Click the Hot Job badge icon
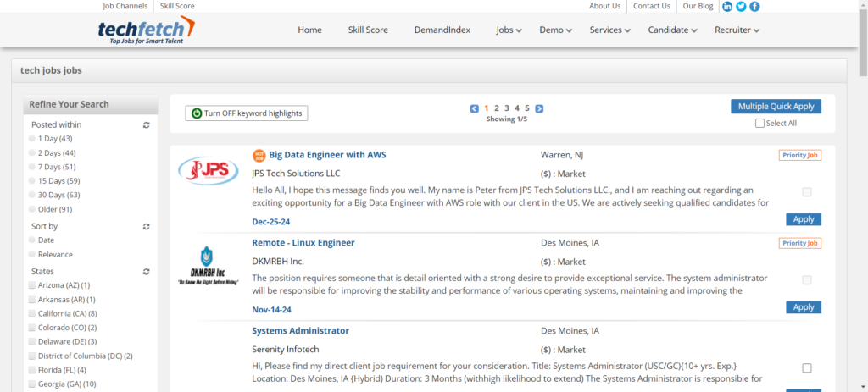The height and width of the screenshot is (392, 868). (x=259, y=156)
